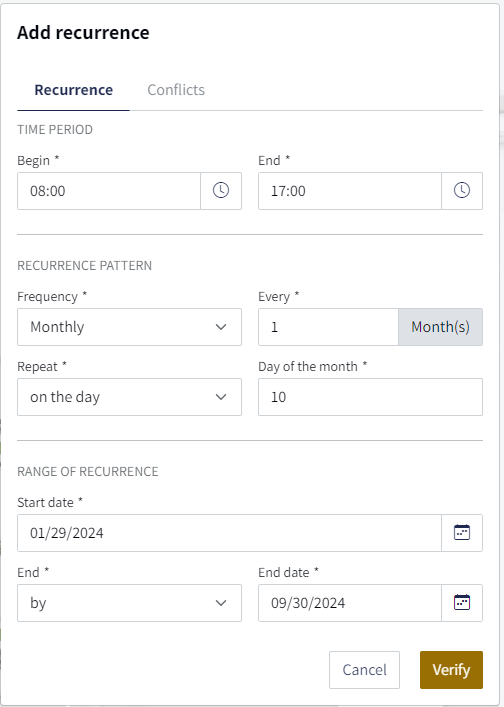The width and height of the screenshot is (504, 707).
Task: Click the Verify button
Action: coord(451,670)
